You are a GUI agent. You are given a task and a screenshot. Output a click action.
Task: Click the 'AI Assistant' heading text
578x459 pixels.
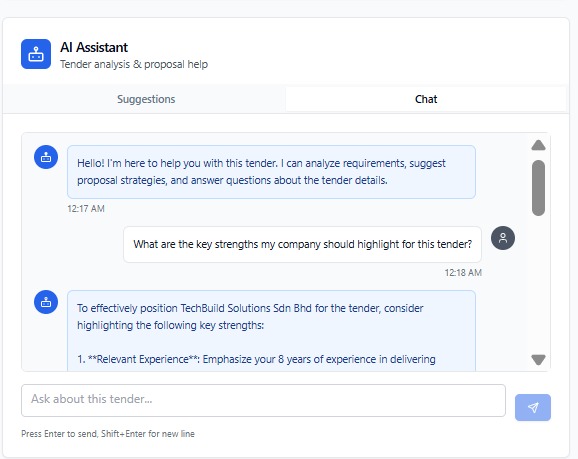[x=94, y=48]
